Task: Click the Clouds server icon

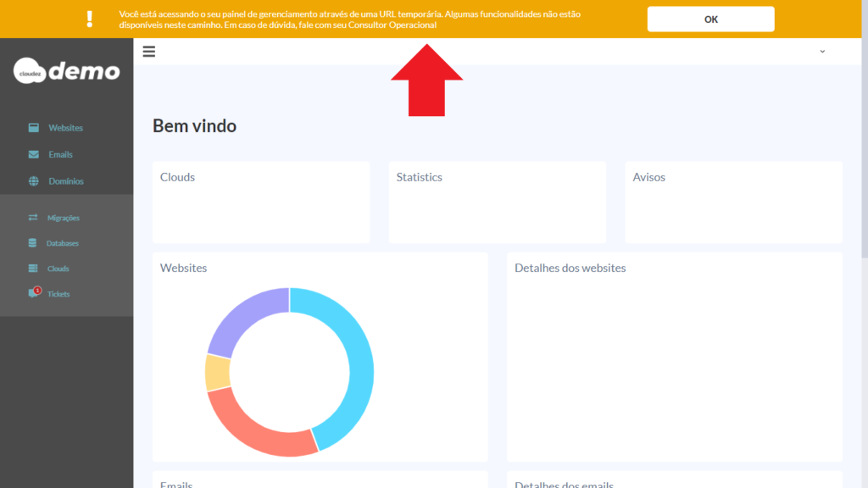Action: 33,269
